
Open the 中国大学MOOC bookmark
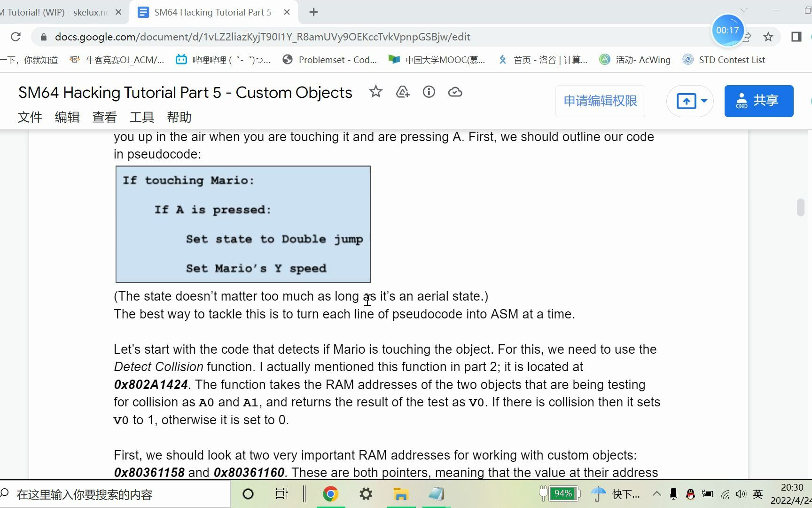tap(437, 60)
